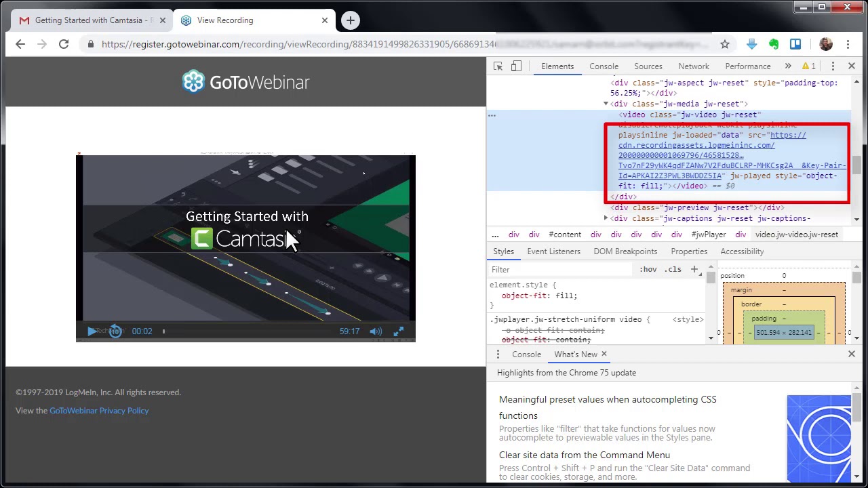
Task: Edit the object-fit: fill declaration
Action: (539, 296)
